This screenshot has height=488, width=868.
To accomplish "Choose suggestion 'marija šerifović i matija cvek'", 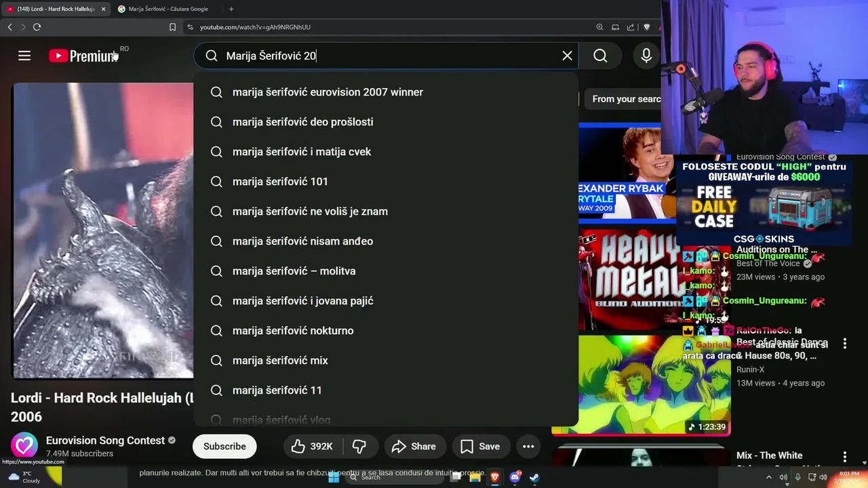I will coord(386,152).
